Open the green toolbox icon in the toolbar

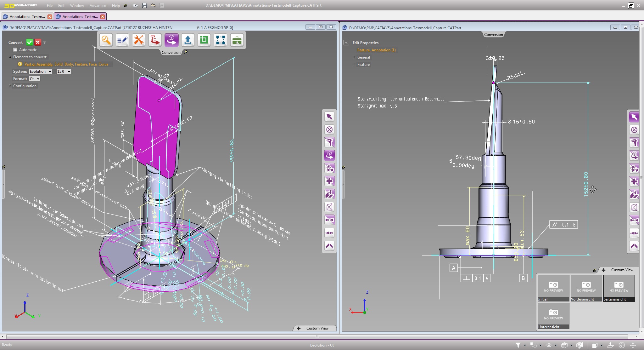[237, 40]
